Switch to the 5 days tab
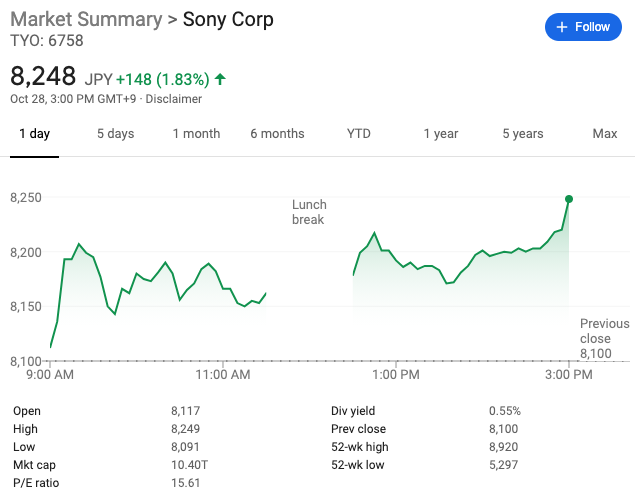Screen dimensions: 635x500 pos(115,134)
